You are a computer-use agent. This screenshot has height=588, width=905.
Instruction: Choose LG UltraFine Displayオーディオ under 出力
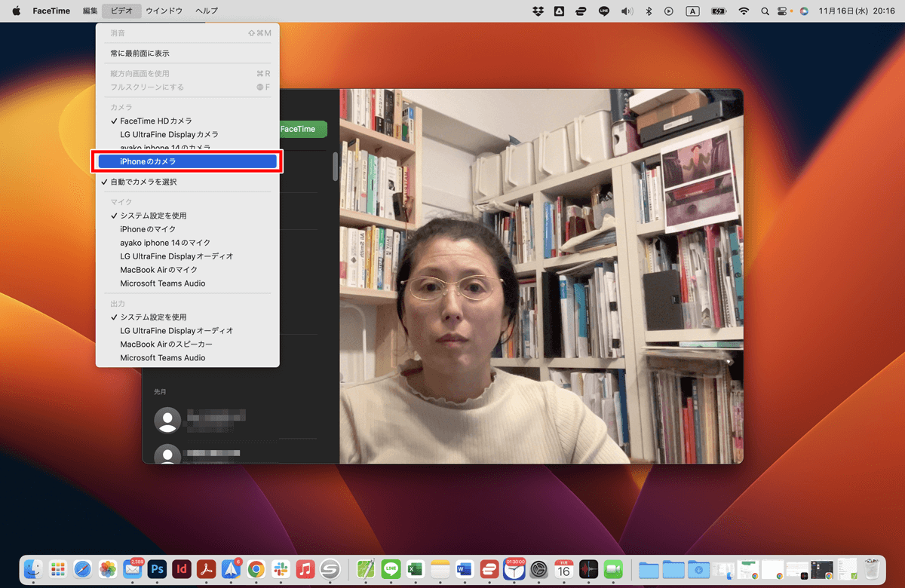[187, 331]
